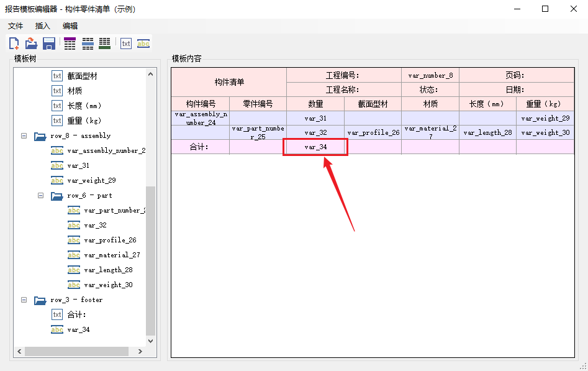Select var_weight_30 in the template tree
Viewport: 588px width, 371px height.
pos(109,285)
